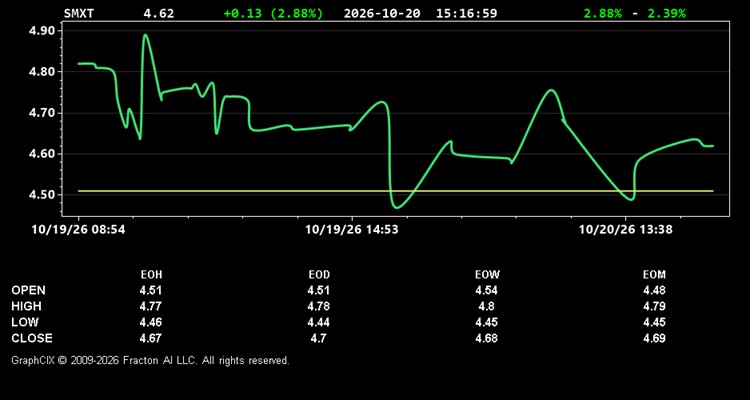Click the EOW high value 4.8

(x=486, y=306)
